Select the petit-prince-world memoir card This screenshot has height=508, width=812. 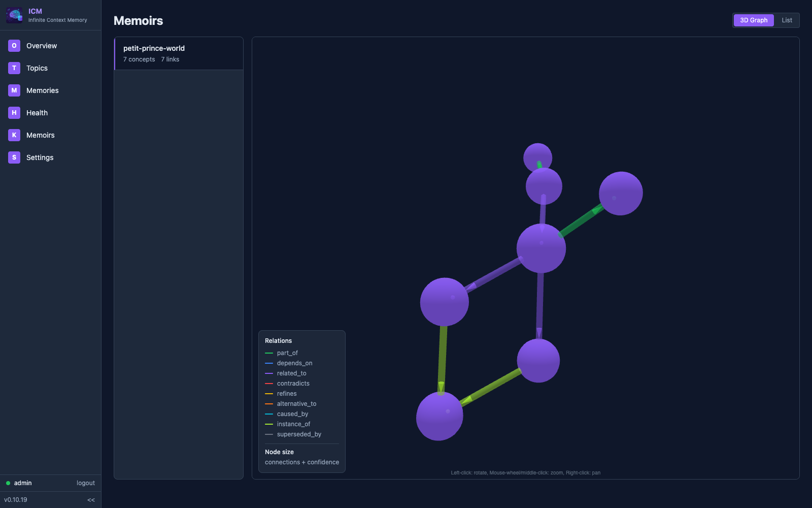[x=179, y=53]
